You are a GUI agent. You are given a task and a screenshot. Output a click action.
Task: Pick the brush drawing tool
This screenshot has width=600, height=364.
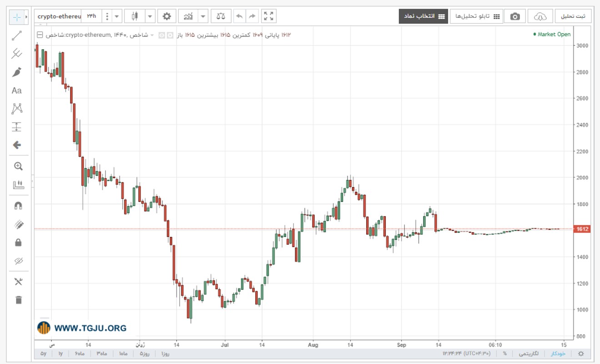pyautogui.click(x=17, y=72)
